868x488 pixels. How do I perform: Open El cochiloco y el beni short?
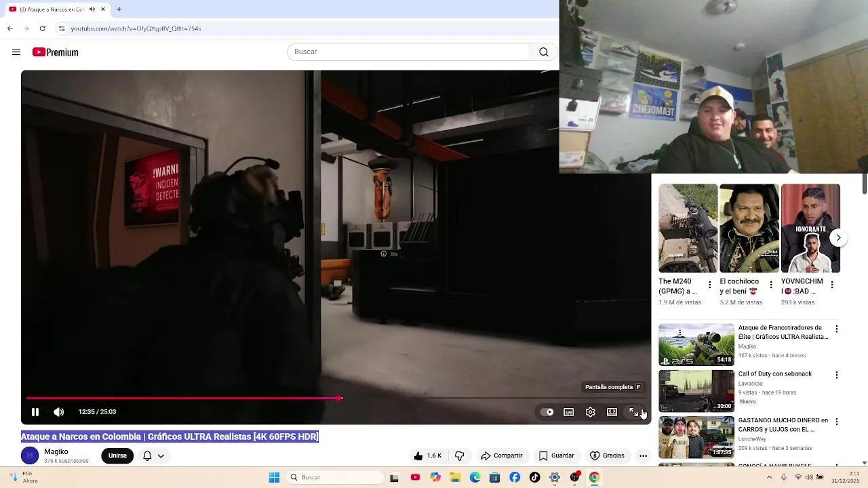pos(749,228)
